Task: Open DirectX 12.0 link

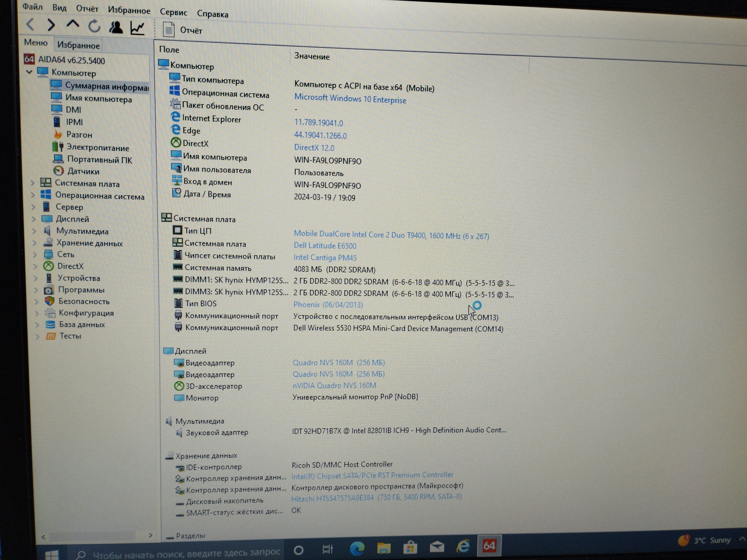Action: click(x=314, y=147)
